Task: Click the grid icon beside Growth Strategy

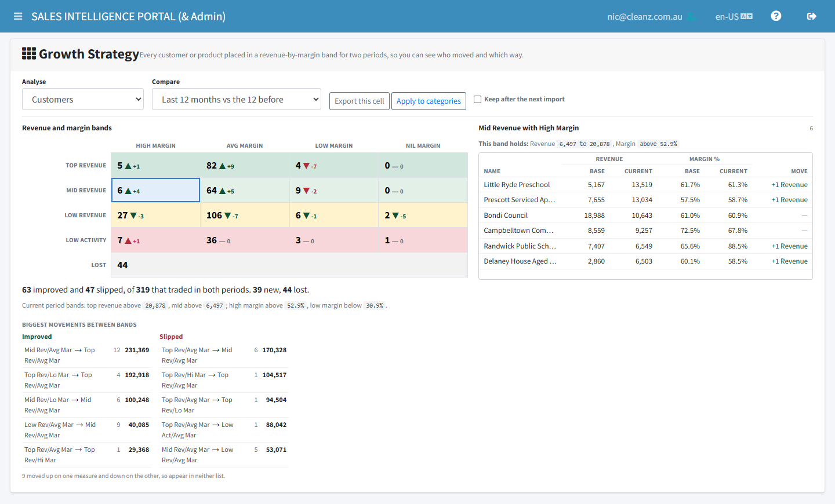Action: tap(29, 54)
